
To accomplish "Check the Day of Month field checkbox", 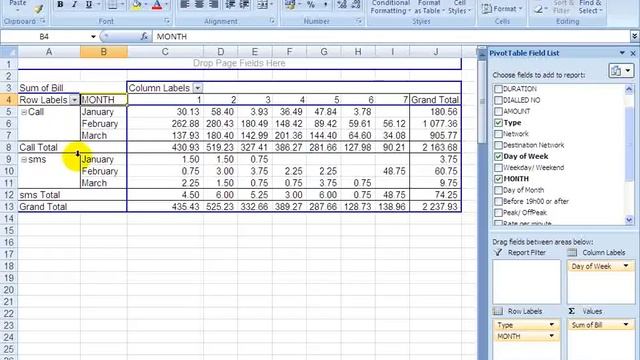I will pyautogui.click(x=498, y=190).
